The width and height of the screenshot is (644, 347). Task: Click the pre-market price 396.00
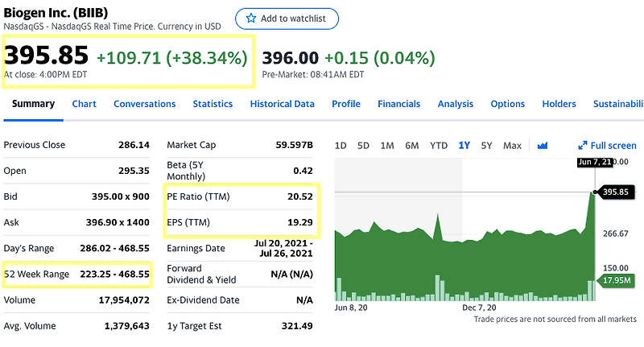point(291,58)
